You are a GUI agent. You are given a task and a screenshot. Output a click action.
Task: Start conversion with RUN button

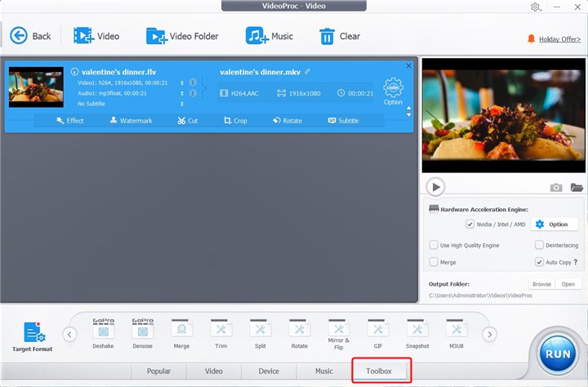tap(558, 354)
